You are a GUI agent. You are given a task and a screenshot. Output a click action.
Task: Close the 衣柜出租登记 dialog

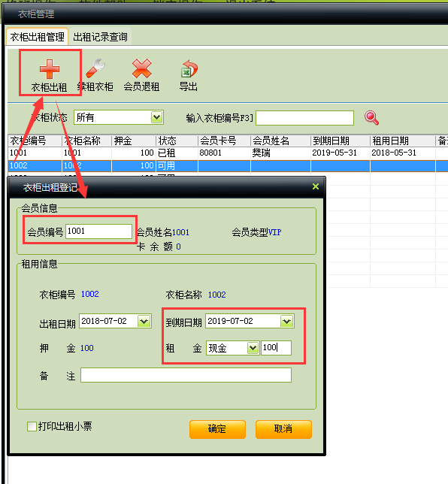pyautogui.click(x=316, y=186)
